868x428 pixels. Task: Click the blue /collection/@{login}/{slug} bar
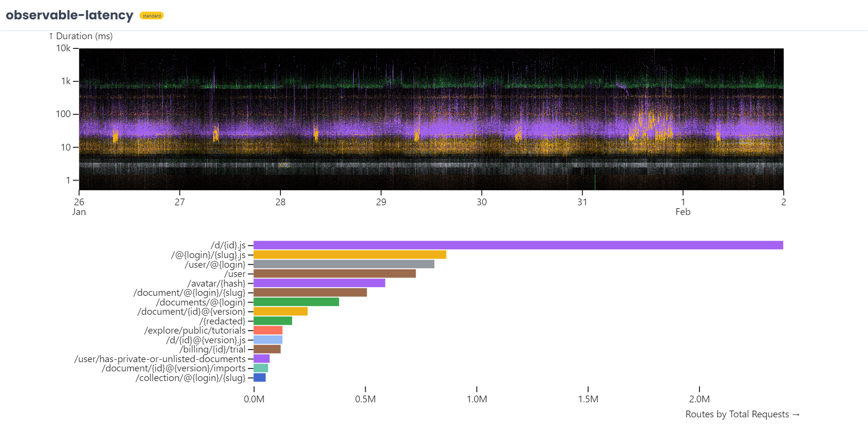260,378
